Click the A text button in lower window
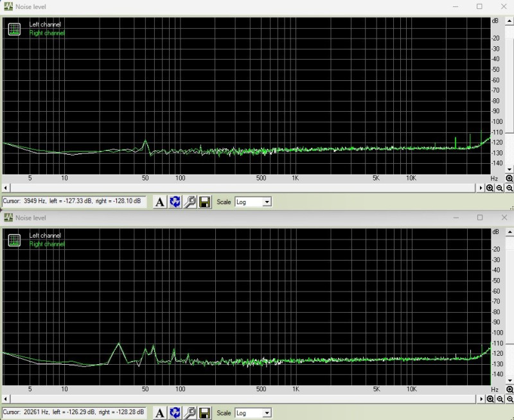 coord(160,413)
